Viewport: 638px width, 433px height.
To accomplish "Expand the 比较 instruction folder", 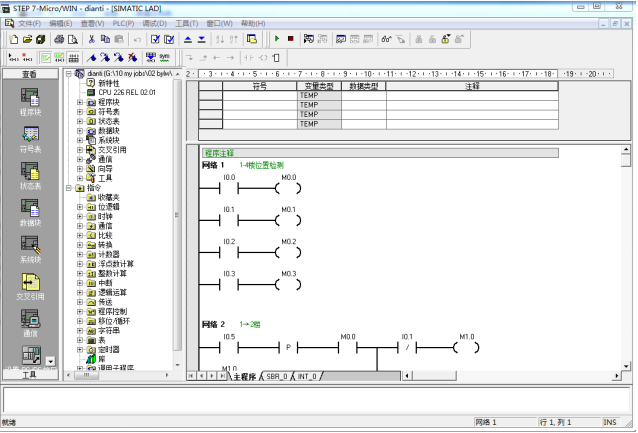I will pos(80,235).
